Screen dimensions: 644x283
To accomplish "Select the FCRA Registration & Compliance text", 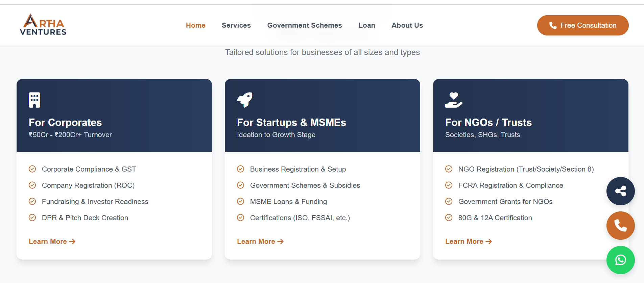I will [x=510, y=185].
